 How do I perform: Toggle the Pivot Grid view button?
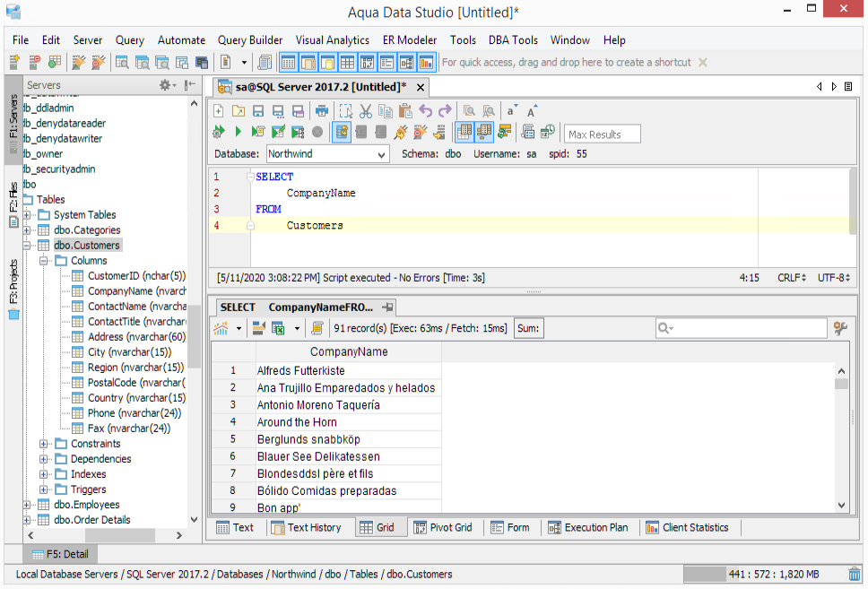(x=443, y=528)
